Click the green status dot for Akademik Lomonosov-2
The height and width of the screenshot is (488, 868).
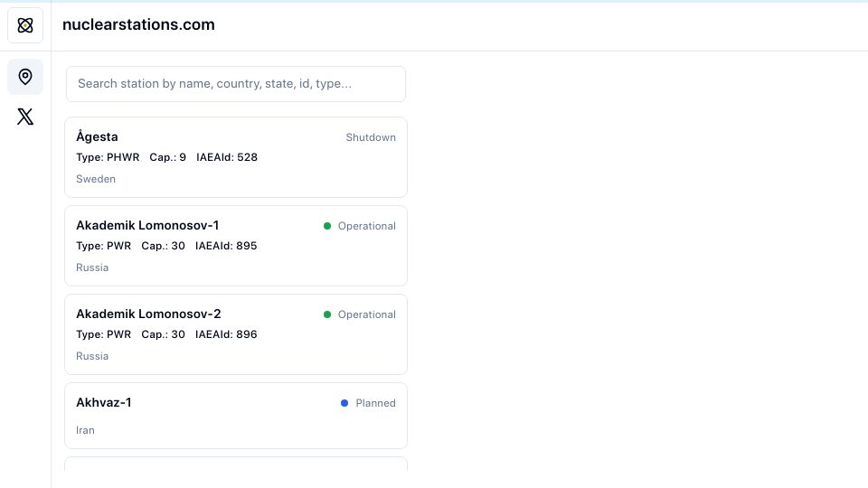327,314
